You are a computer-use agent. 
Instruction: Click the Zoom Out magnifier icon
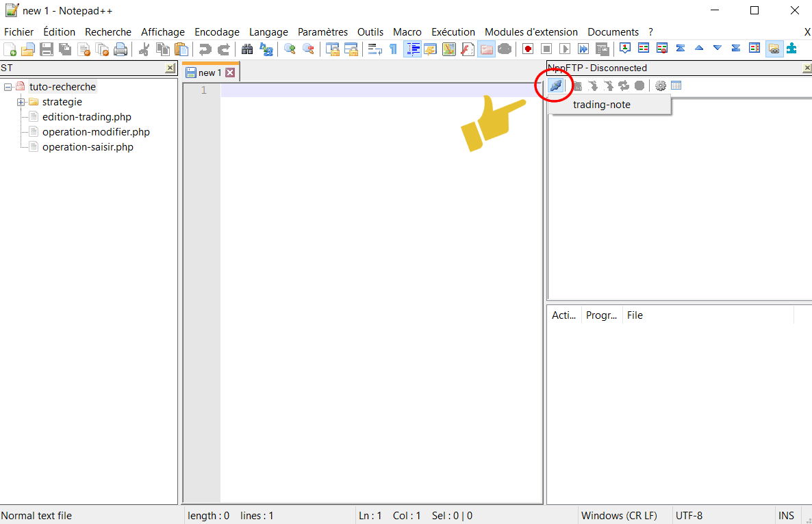[x=309, y=49]
